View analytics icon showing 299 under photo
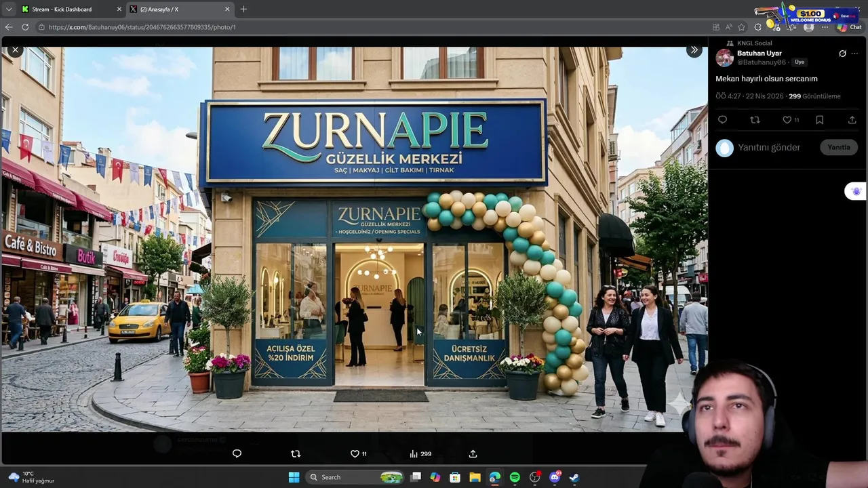The image size is (868, 488). pyautogui.click(x=420, y=453)
